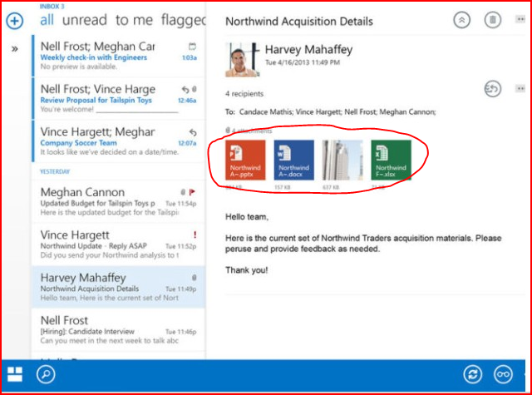Image resolution: width=532 pixels, height=395 pixels.
Task: Click replied arrow icon on Review Proposal message
Action: pyautogui.click(x=185, y=89)
